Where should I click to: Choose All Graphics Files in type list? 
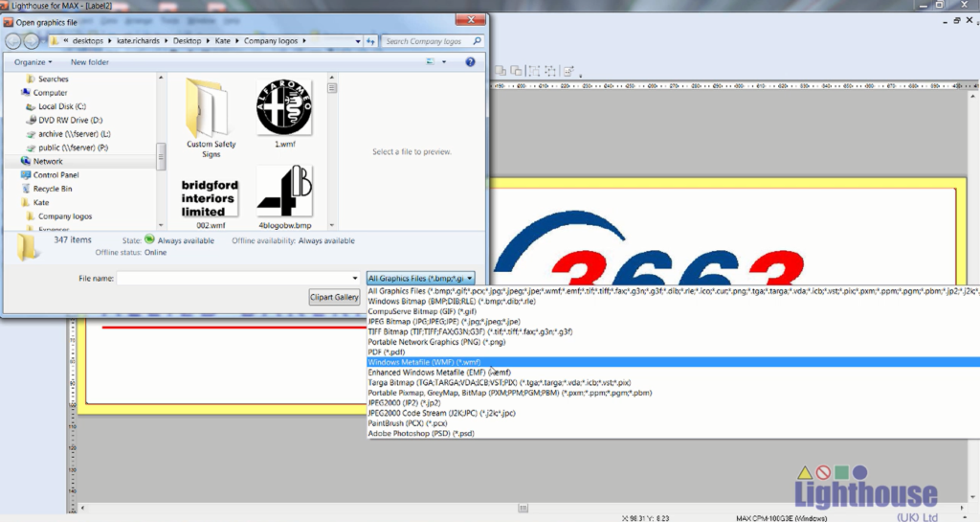(x=673, y=291)
